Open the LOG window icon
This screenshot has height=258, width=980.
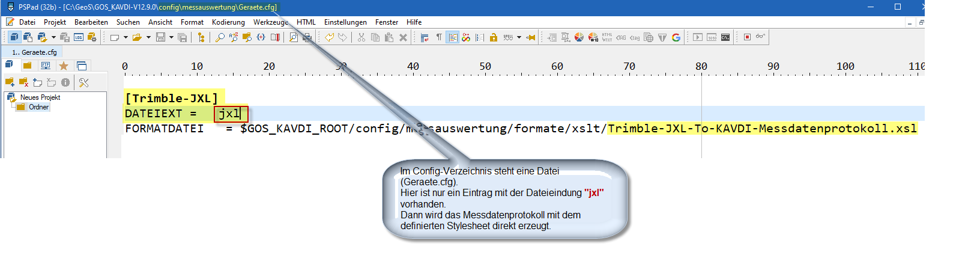click(79, 37)
